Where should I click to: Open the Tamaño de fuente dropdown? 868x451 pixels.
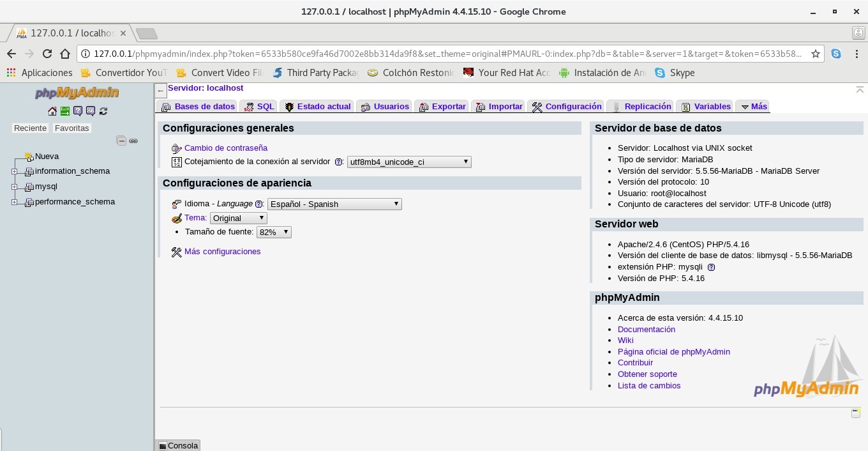(x=274, y=233)
